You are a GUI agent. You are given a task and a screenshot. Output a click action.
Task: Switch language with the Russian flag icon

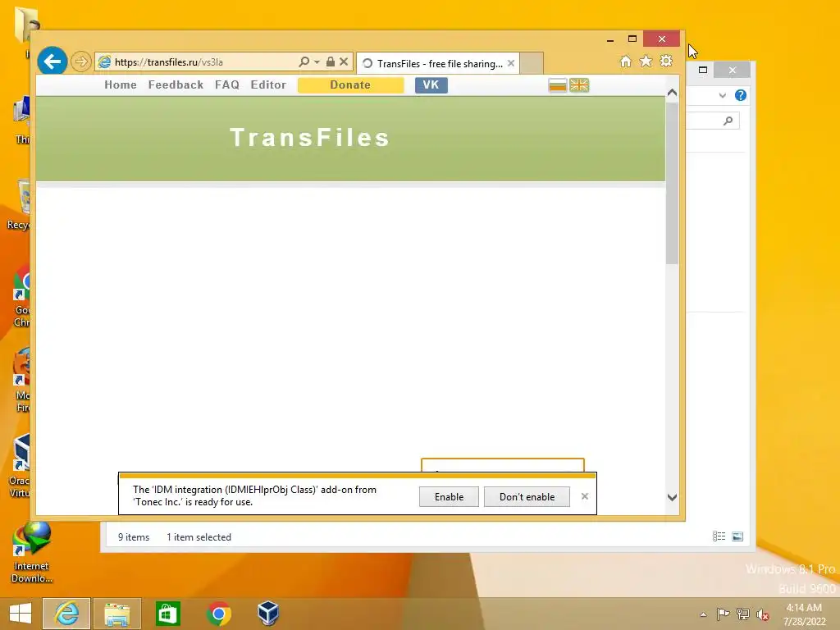(x=558, y=85)
